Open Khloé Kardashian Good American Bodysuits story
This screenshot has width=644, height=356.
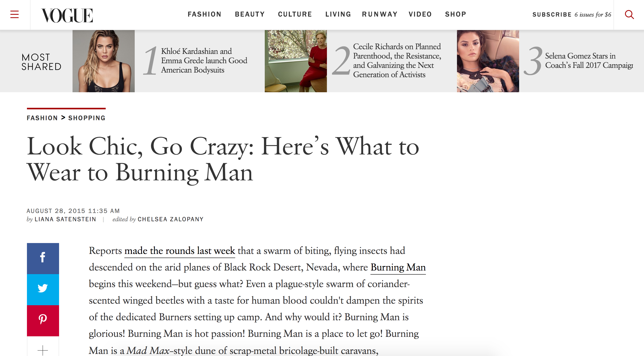204,61
